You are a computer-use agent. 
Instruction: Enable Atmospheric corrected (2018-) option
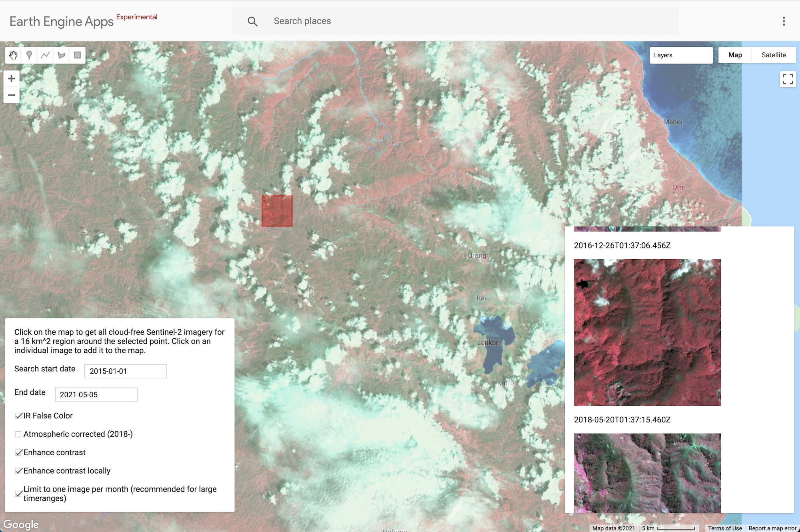[x=18, y=434]
